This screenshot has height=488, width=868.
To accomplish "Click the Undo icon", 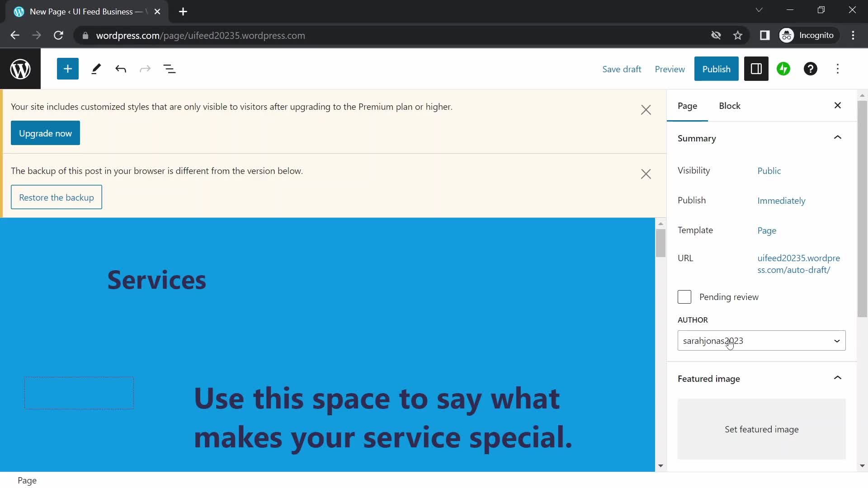I will tap(121, 69).
